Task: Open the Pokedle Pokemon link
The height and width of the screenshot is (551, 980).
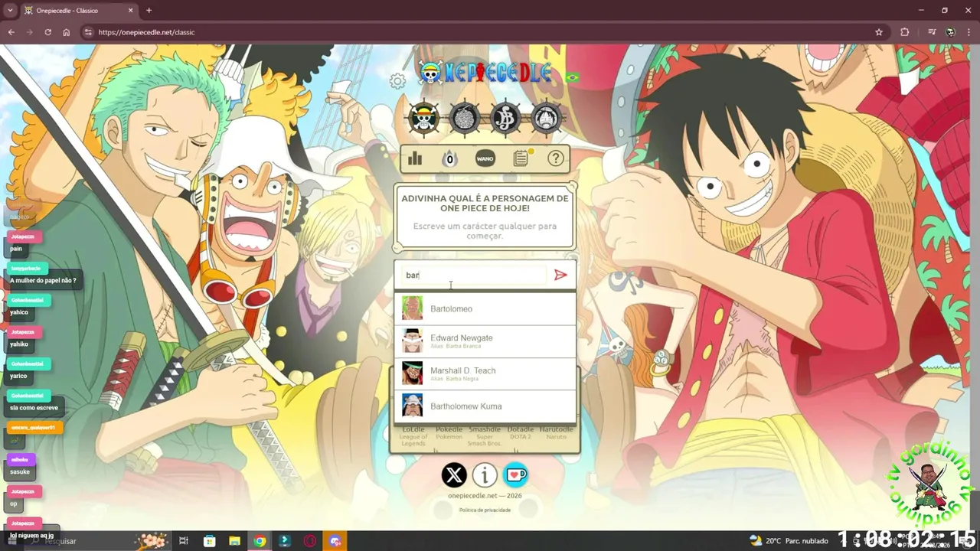Action: tap(449, 433)
